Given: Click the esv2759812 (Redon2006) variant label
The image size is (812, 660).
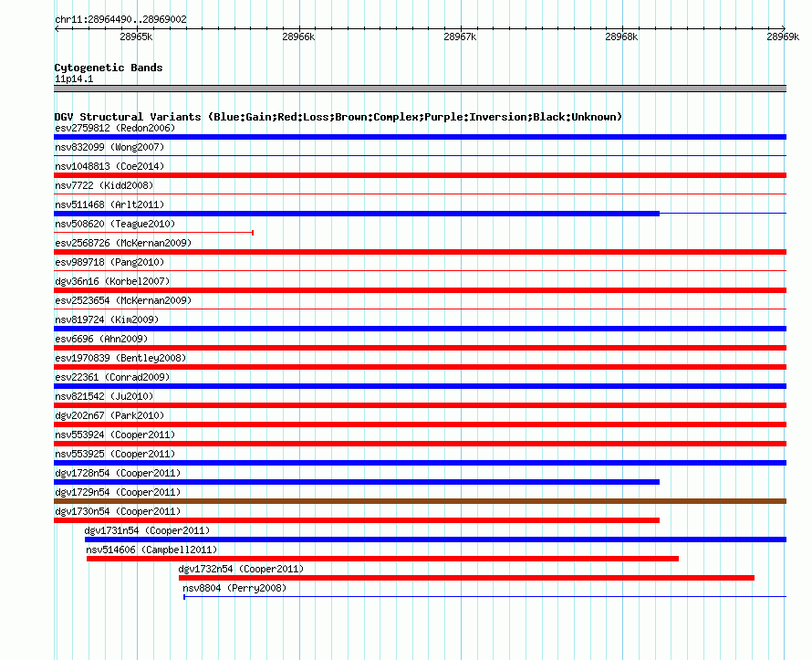Looking at the screenshot, I should 115,128.
